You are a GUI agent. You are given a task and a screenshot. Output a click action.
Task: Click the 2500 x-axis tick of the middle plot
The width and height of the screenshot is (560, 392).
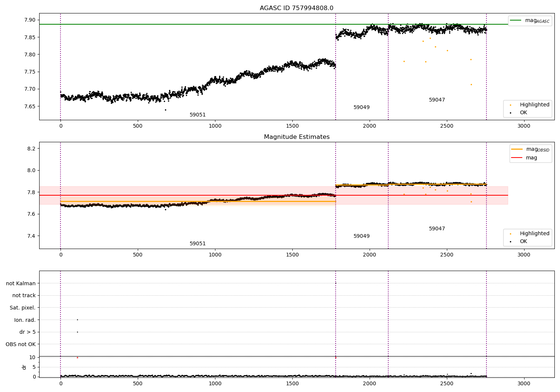click(x=447, y=255)
